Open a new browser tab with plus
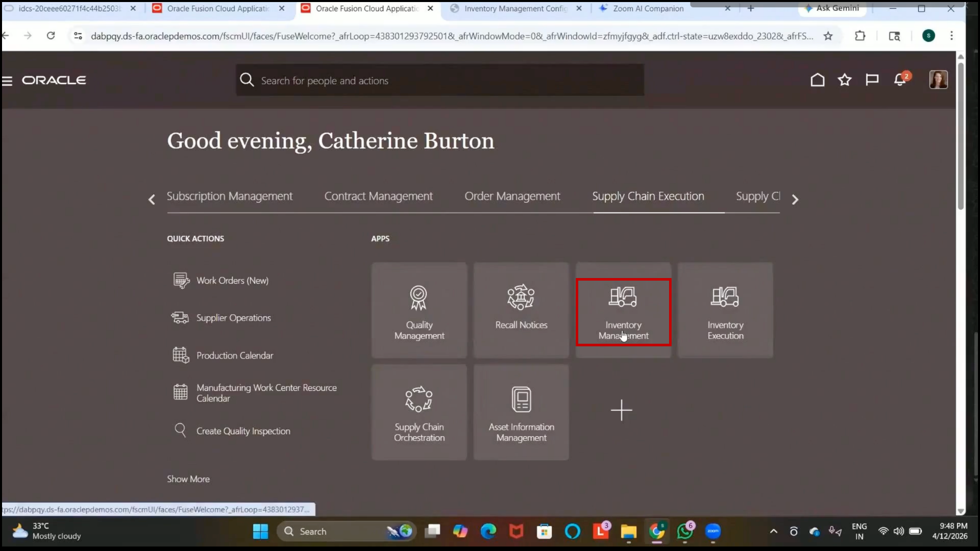This screenshot has height=551, width=980. (751, 9)
